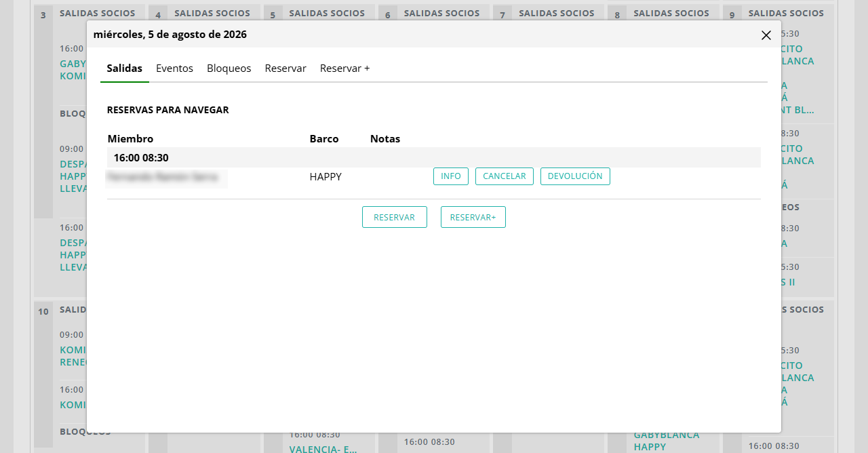Click SALIDAS SOCIOS header of day 9

click(787, 13)
